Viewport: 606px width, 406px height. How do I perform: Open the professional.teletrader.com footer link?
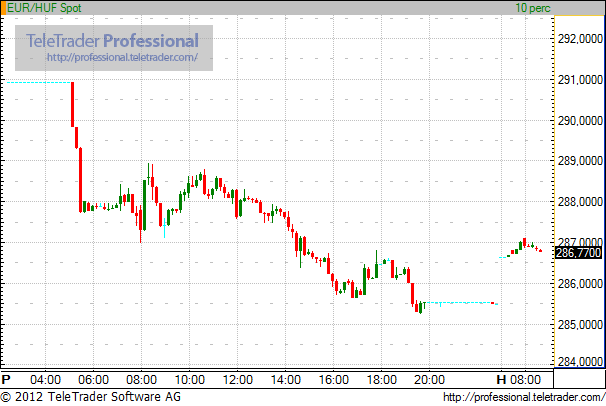tap(524, 397)
